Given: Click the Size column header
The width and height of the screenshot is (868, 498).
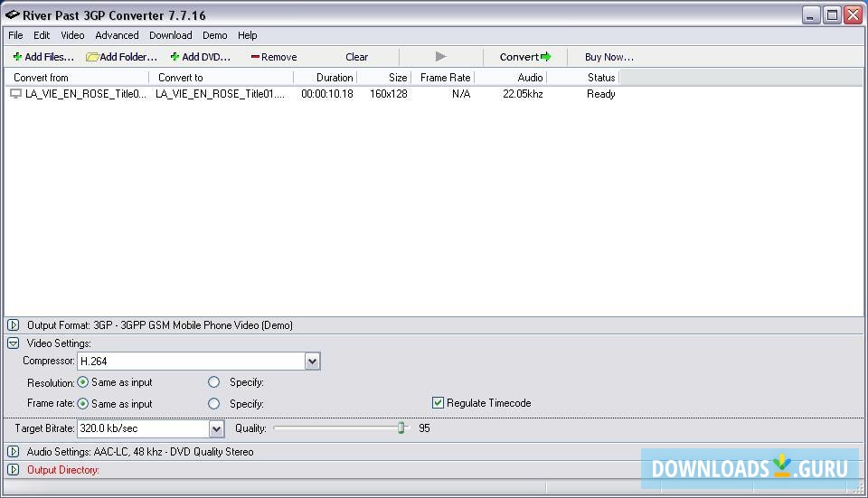Looking at the screenshot, I should [x=384, y=78].
